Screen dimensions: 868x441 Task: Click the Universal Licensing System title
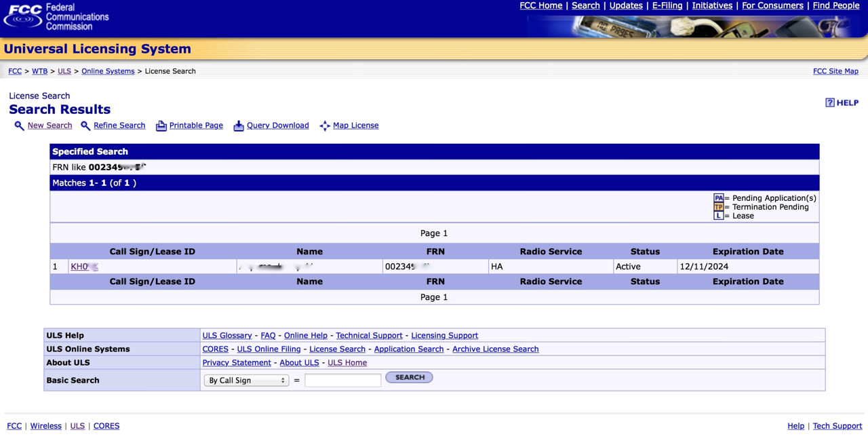[x=98, y=49]
